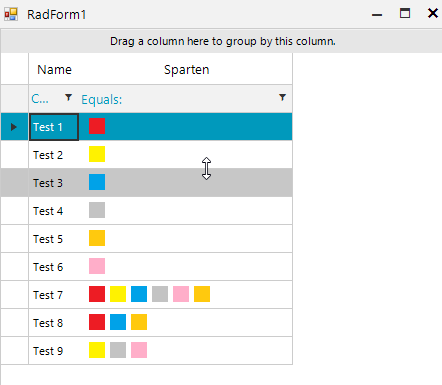Screen dimensions: 442x385
Task: Select the Test 1 name cell
Action: pyautogui.click(x=54, y=127)
